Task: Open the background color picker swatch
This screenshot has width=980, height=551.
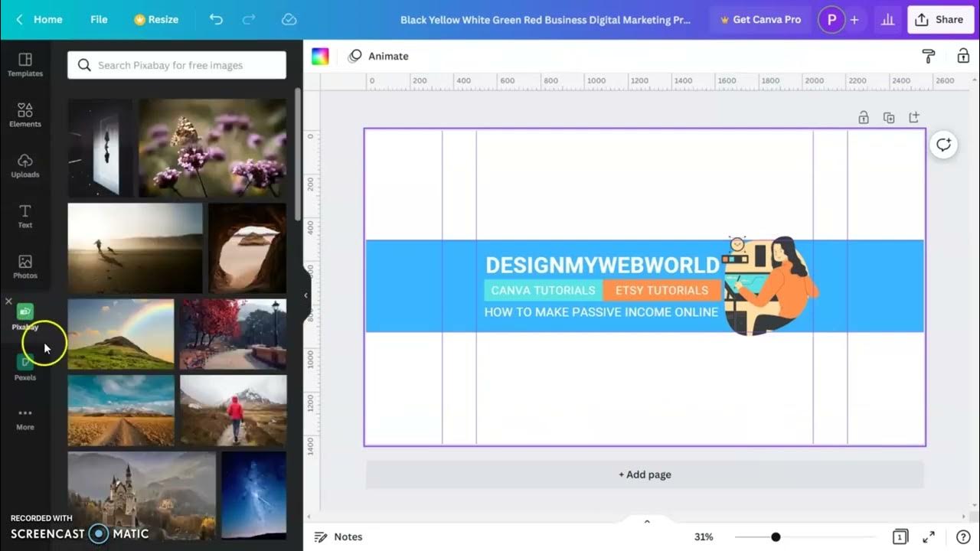Action: (x=320, y=56)
